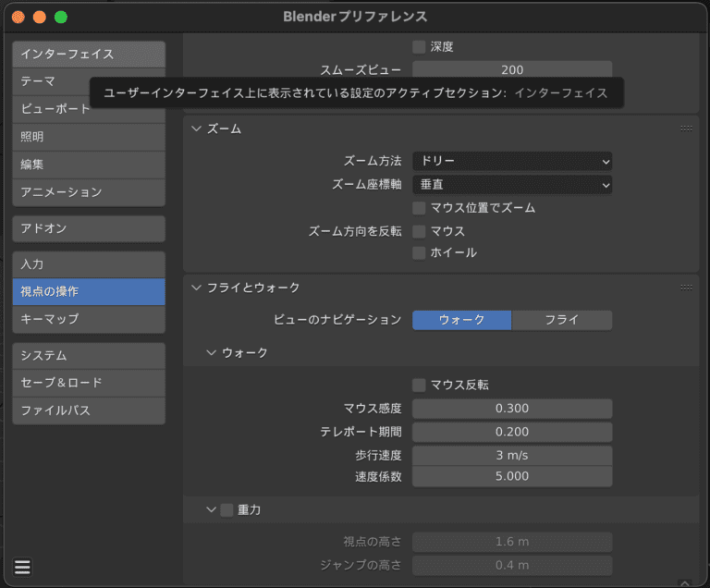Toggle ズーム方向を反転 マウス checkbox
Image resolution: width=710 pixels, height=588 pixels.
(419, 231)
